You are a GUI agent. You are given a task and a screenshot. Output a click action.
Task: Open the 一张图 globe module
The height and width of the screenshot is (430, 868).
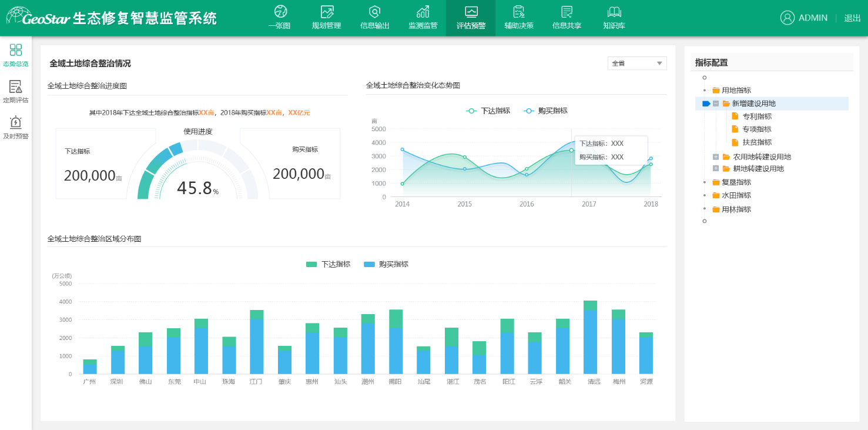coord(280,18)
